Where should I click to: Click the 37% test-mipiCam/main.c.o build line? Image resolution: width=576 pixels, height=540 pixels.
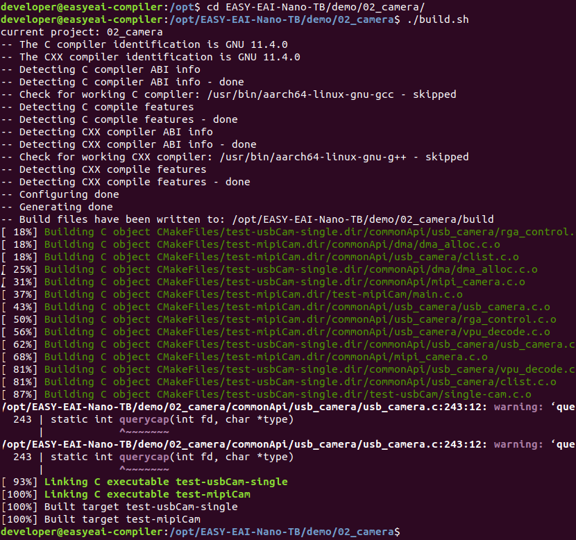pos(232,295)
